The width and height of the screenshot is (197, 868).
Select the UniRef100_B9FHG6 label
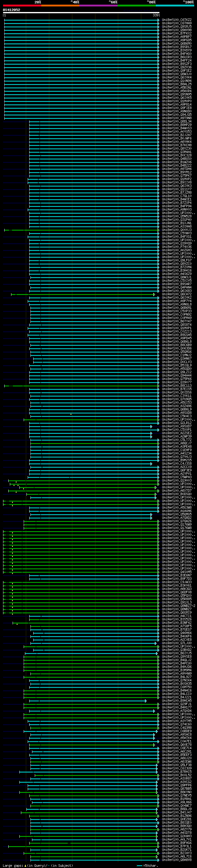pyautogui.click(x=177, y=843)
